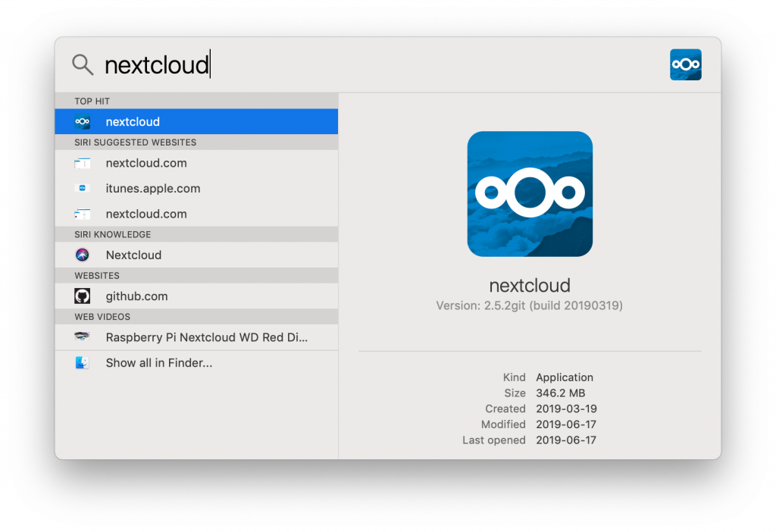
Task: Open the second nextcloud.com suggested website
Action: (x=146, y=214)
